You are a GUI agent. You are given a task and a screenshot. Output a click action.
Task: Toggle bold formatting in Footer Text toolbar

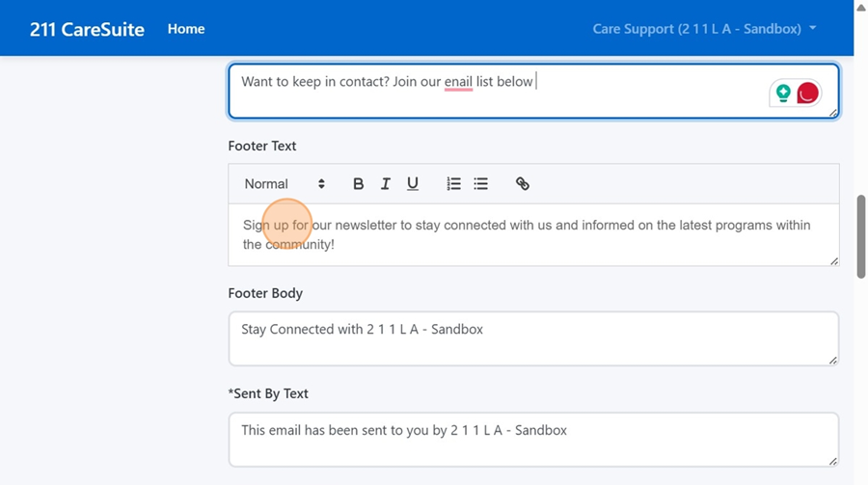coord(358,184)
